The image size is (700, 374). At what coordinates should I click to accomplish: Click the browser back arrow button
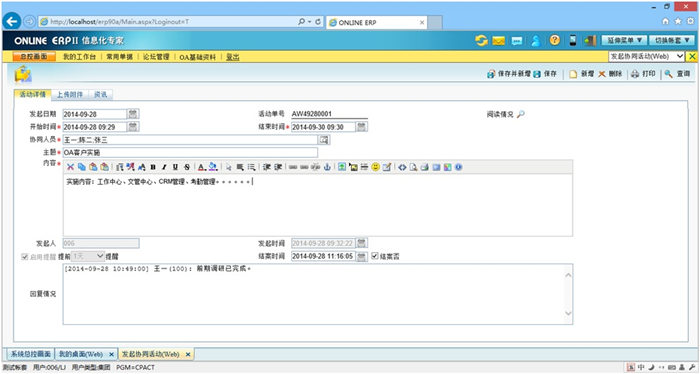pyautogui.click(x=12, y=21)
